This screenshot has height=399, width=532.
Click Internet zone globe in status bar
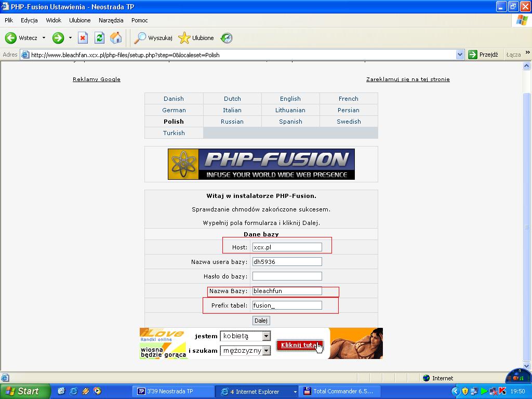point(427,378)
